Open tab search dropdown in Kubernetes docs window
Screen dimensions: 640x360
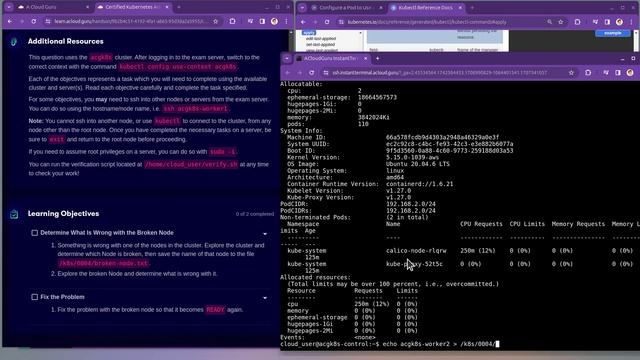[x=302, y=7]
